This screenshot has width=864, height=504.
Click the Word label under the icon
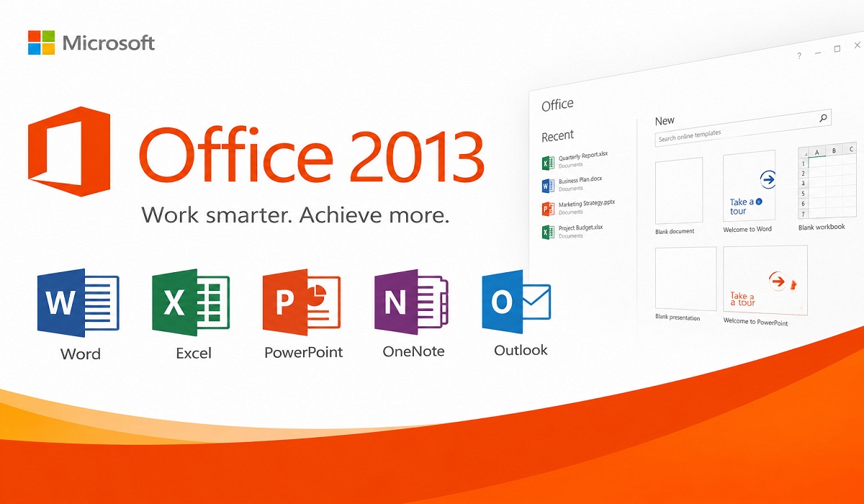[81, 354]
